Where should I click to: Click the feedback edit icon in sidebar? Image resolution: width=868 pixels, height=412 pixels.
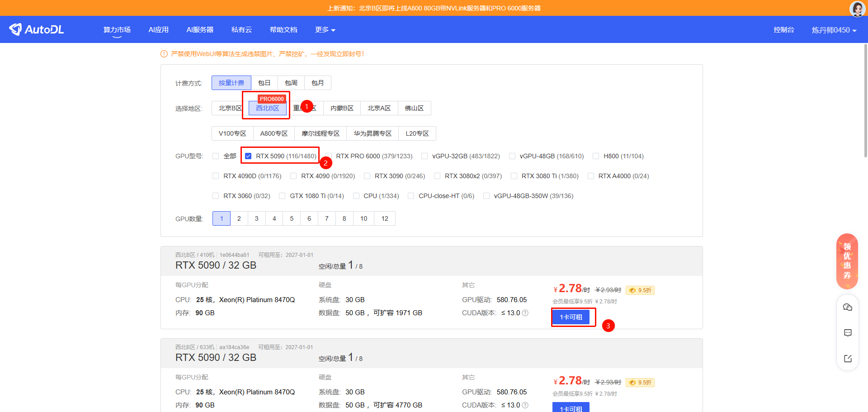tap(848, 359)
